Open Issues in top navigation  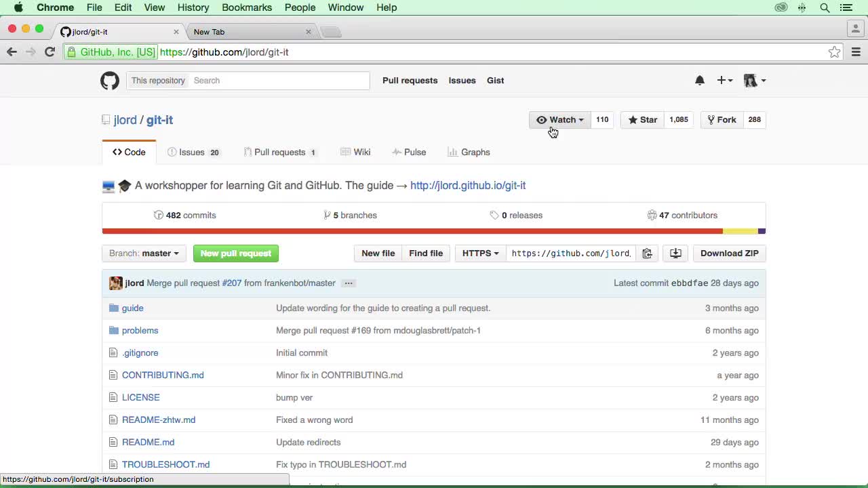[462, 81]
